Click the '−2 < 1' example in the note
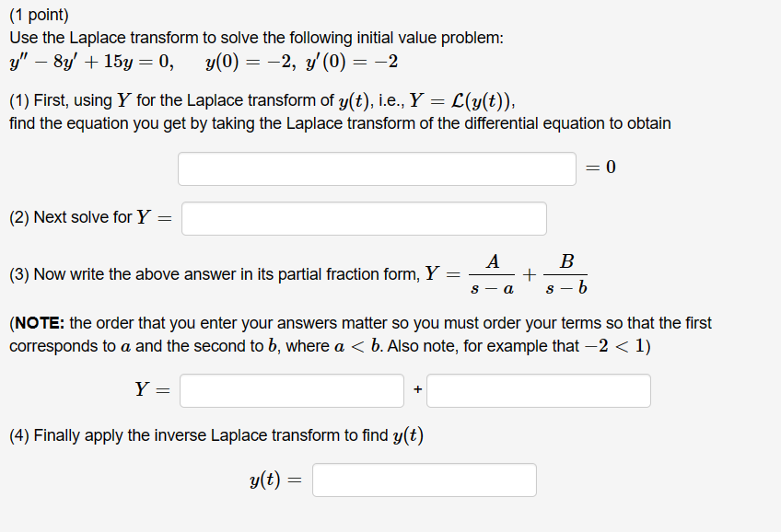This screenshot has width=781, height=532. [614, 346]
